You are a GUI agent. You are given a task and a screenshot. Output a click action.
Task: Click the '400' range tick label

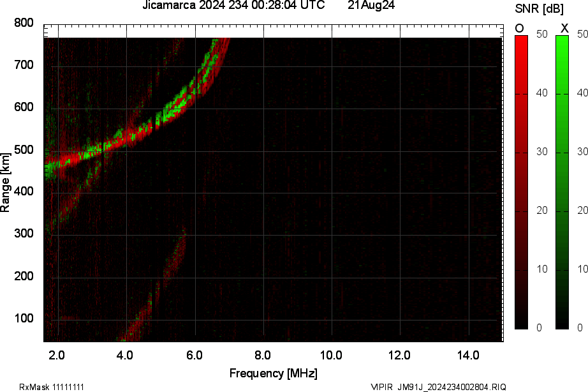[x=24, y=191]
